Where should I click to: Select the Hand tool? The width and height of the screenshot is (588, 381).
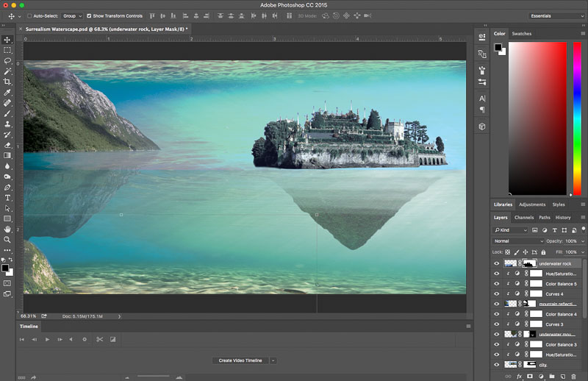point(7,229)
